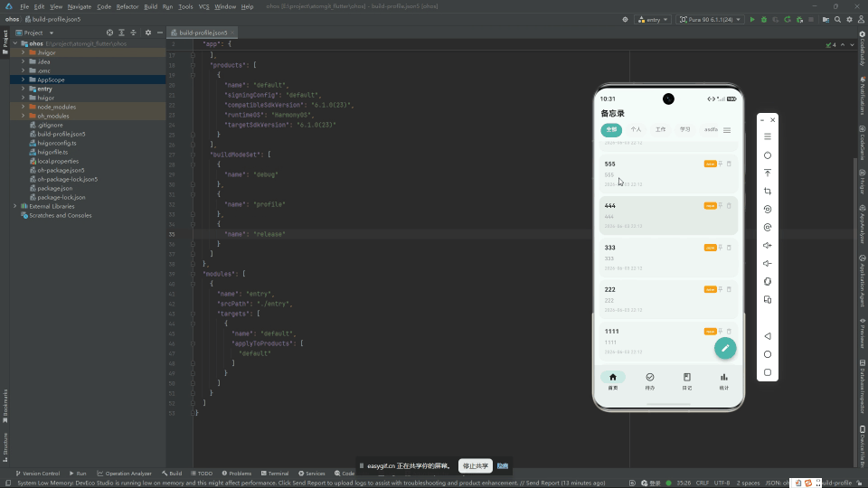
Task: Open the Project Structure icon in toolbar
Action: tap(826, 19)
